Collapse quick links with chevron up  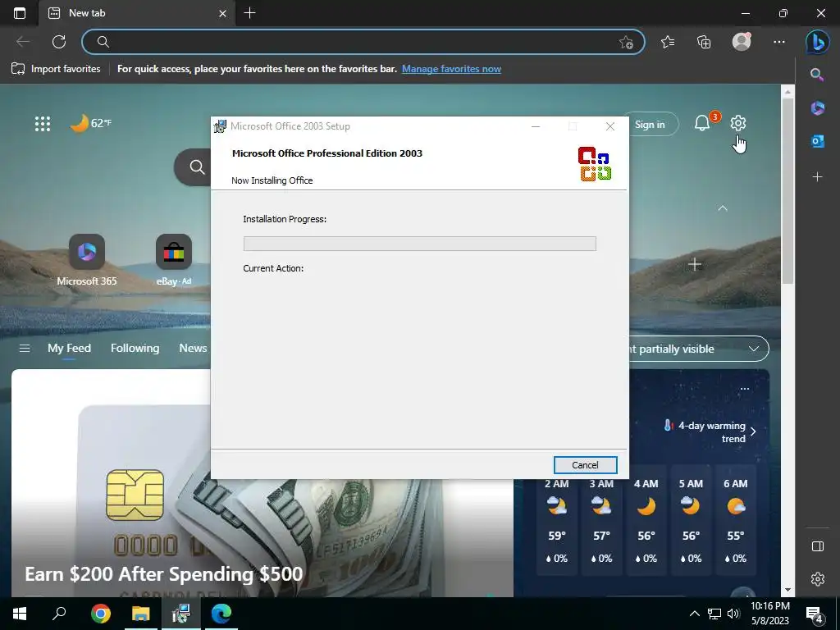pyautogui.click(x=722, y=208)
